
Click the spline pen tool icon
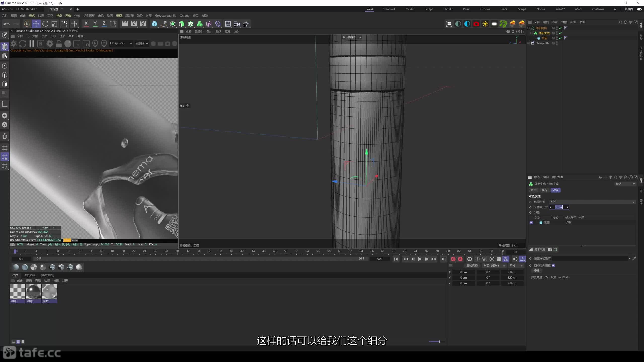164,24
